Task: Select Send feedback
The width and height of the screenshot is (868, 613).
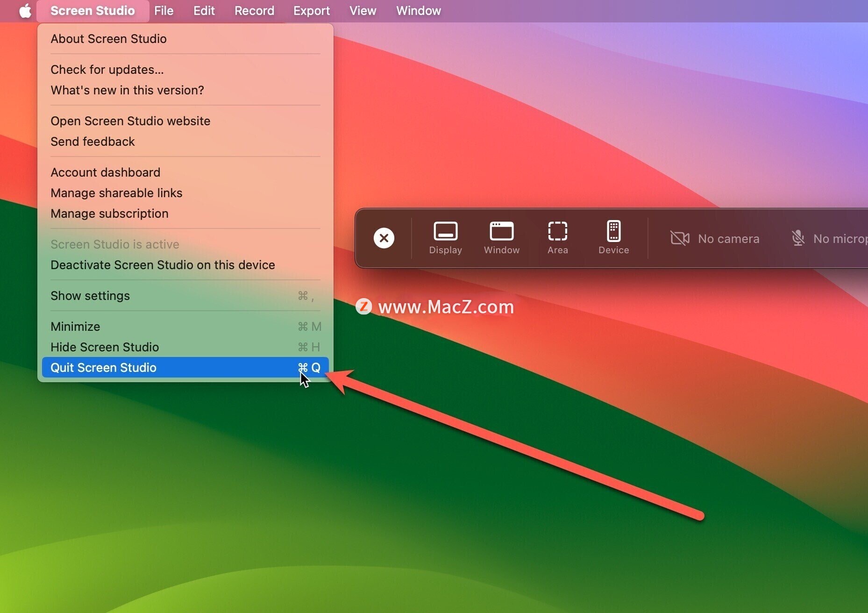Action: [x=185, y=142]
